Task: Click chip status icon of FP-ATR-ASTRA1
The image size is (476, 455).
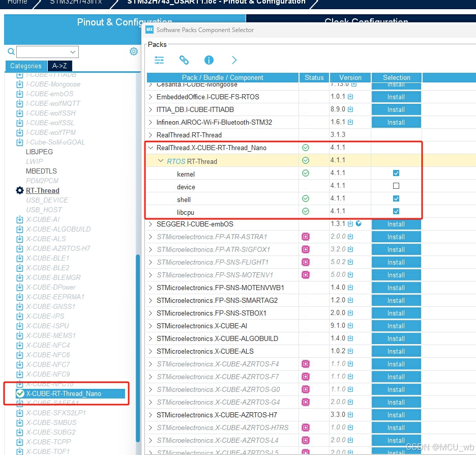Action: tap(306, 237)
